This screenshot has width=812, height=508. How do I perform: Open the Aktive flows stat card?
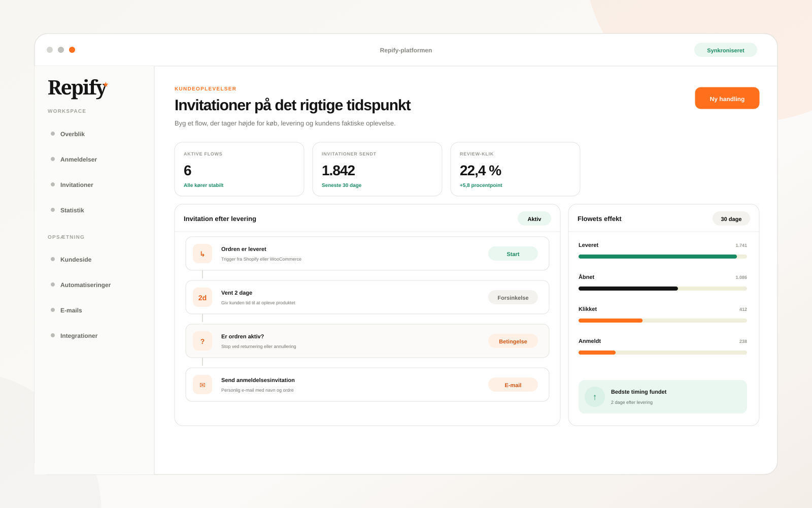pos(239,169)
